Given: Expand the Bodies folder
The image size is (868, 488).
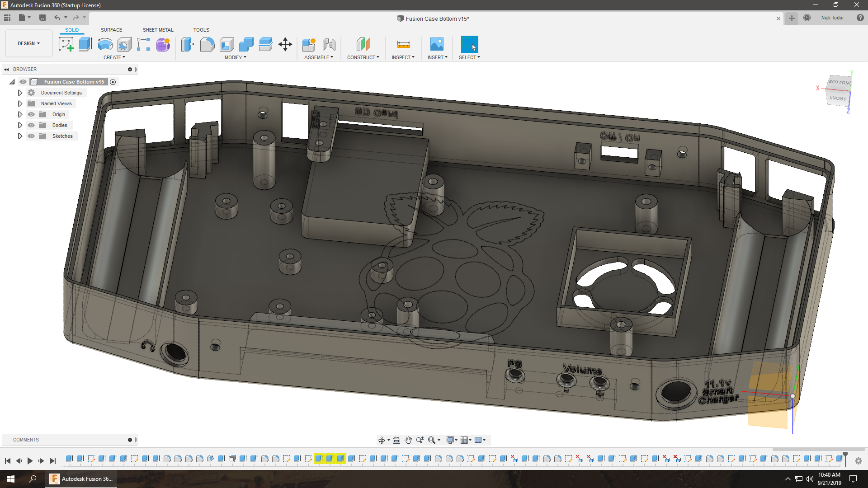Looking at the screenshot, I should point(20,125).
